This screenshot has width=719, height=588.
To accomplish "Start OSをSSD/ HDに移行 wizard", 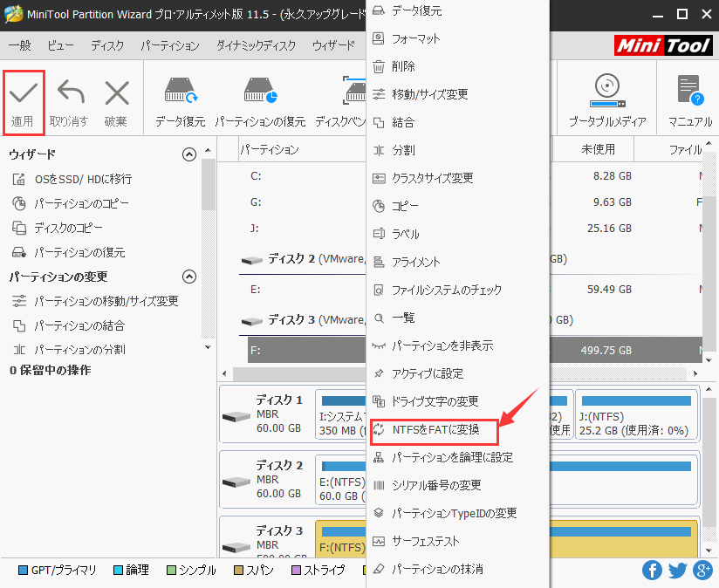I will click(72, 179).
